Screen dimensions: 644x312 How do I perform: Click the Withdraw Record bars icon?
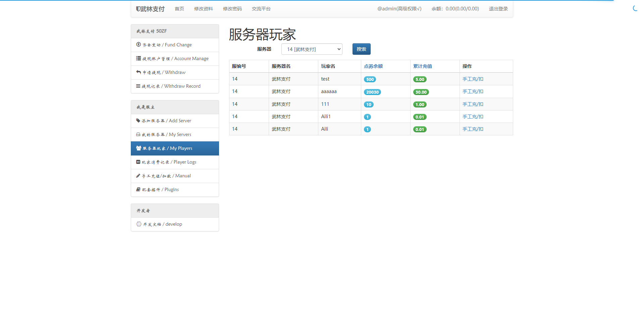(x=138, y=86)
